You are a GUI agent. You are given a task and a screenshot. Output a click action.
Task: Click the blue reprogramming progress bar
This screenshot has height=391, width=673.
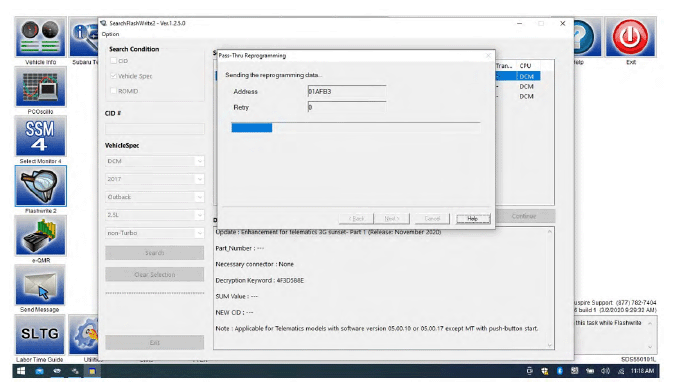(355, 127)
